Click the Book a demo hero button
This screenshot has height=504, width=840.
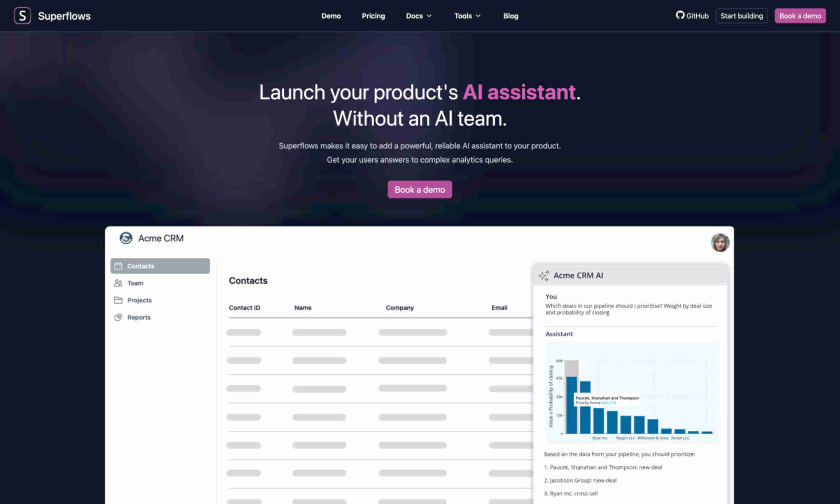coord(420,189)
